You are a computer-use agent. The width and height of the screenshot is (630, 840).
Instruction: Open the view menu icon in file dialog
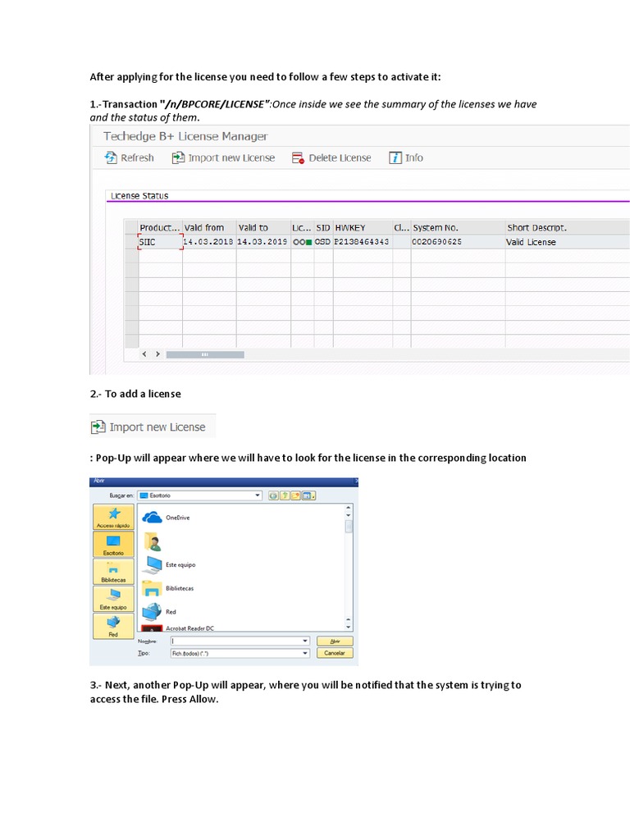coord(308,495)
